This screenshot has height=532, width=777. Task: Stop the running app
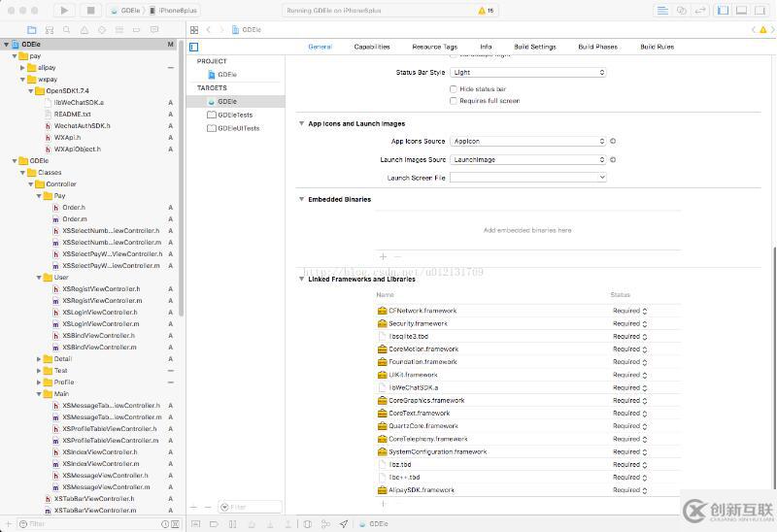coord(90,10)
